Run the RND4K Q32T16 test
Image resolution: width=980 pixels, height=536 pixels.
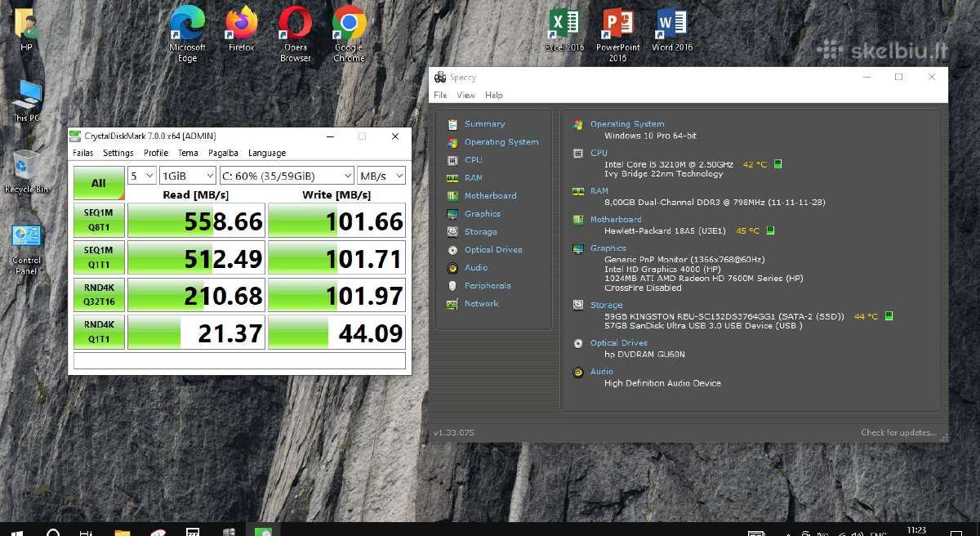(x=99, y=294)
